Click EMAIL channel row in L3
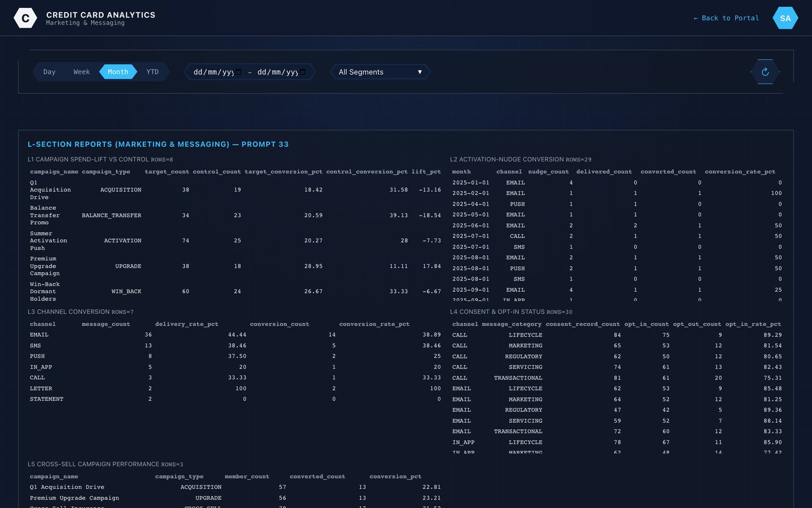The image size is (812, 508). click(235, 335)
